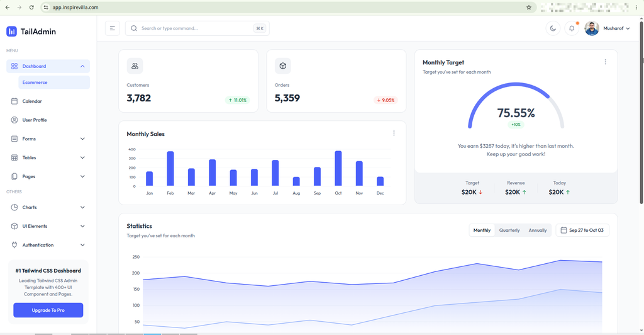Click the Calendar icon in sidebar
The width and height of the screenshot is (644, 335).
point(14,101)
